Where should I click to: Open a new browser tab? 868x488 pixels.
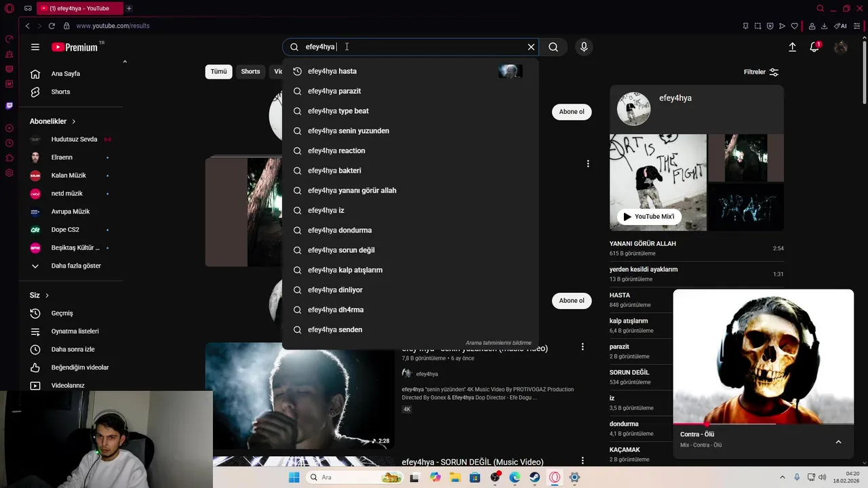click(129, 8)
